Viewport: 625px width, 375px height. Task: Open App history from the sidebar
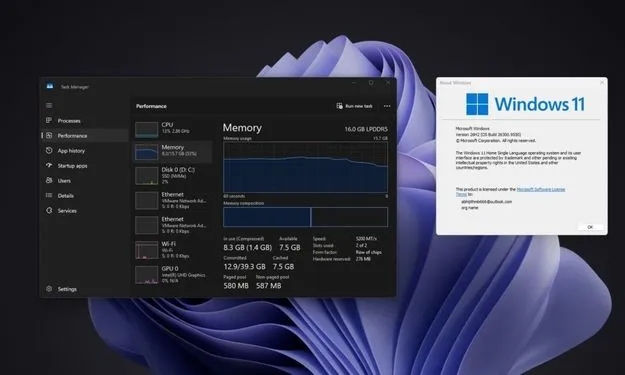[84, 151]
